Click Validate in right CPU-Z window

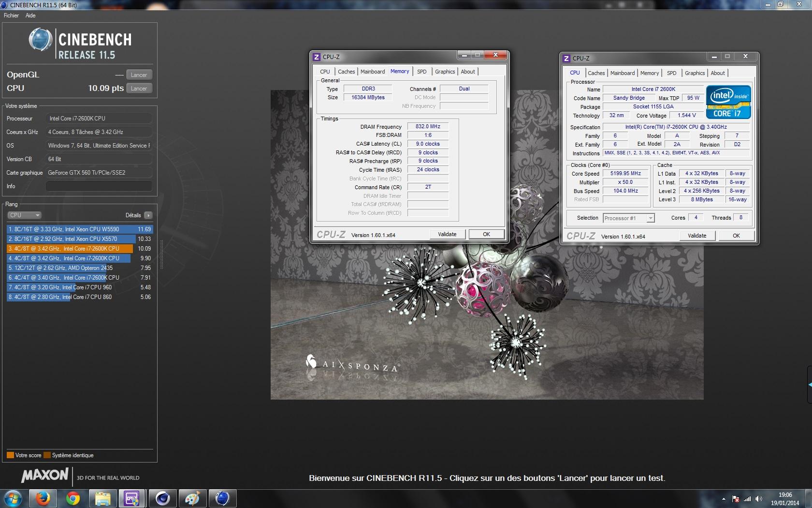(697, 236)
